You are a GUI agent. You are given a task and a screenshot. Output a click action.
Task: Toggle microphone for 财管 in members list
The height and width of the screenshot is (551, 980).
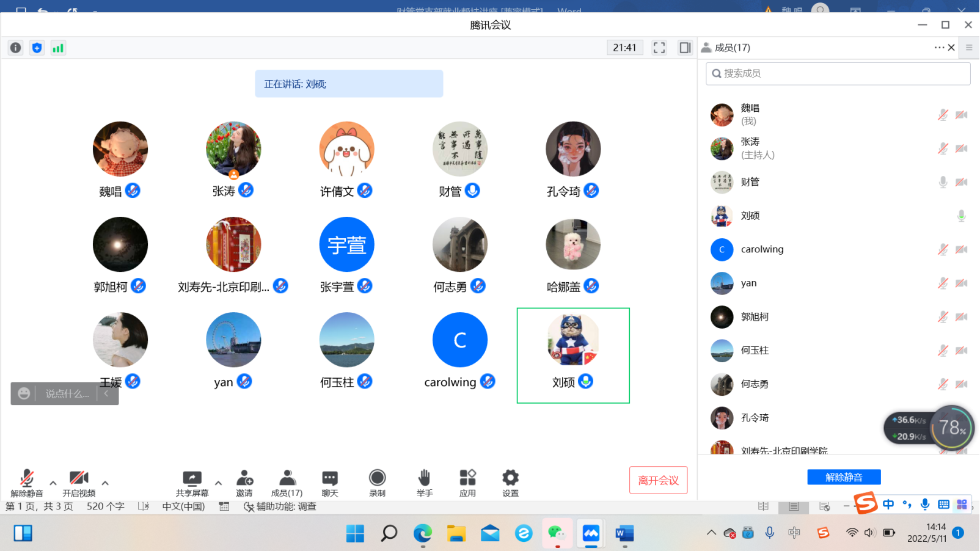(943, 182)
